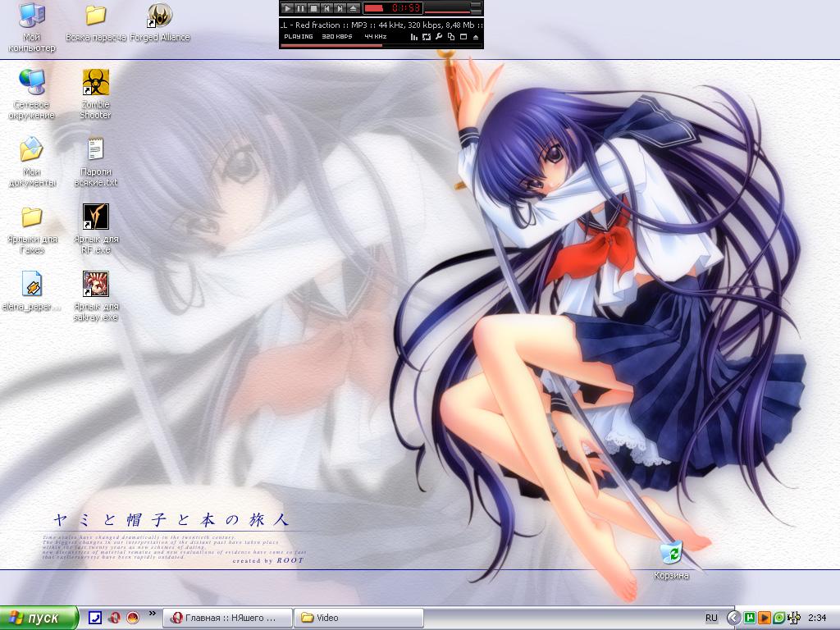Click the green circular eye tray icon
The image size is (840, 630).
779,619
